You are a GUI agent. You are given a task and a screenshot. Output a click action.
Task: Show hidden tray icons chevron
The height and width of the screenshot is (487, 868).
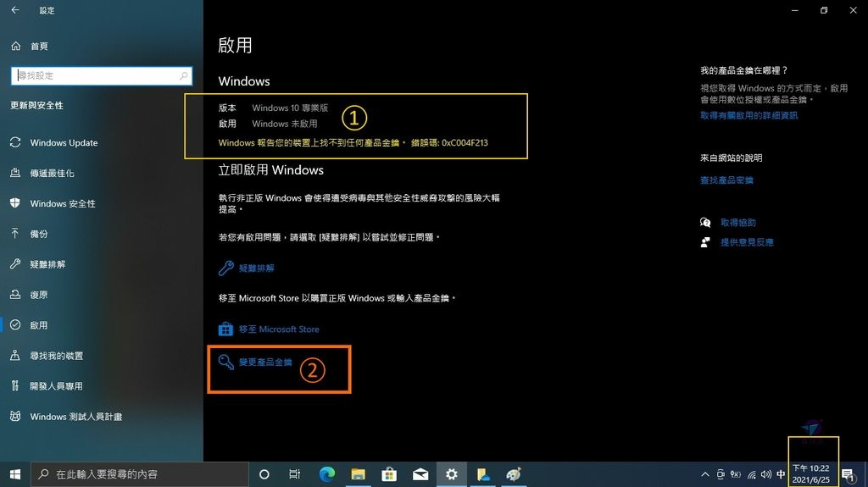(704, 474)
